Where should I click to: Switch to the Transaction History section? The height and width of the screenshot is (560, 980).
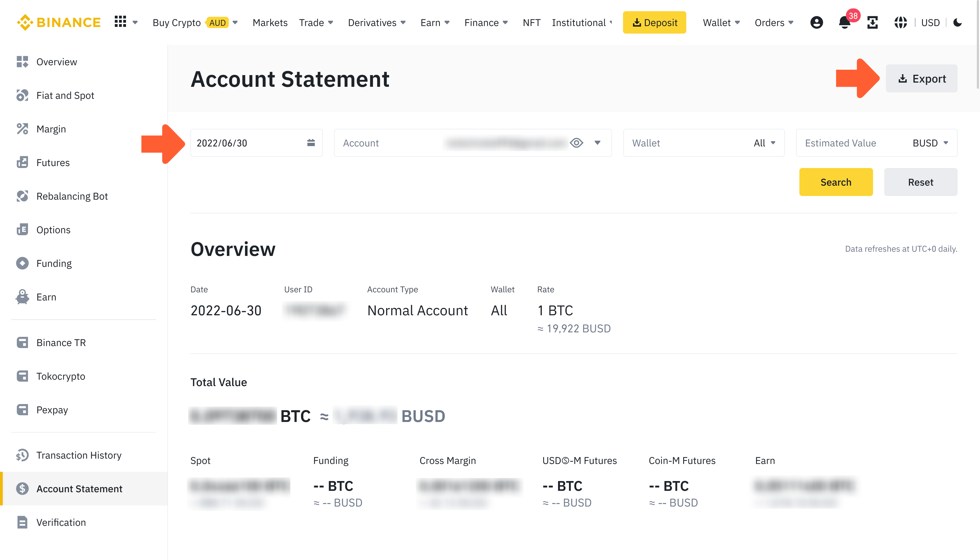click(x=78, y=455)
